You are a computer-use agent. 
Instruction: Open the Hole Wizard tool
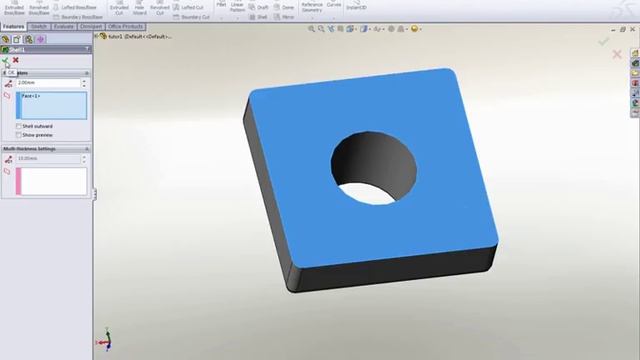click(140, 8)
